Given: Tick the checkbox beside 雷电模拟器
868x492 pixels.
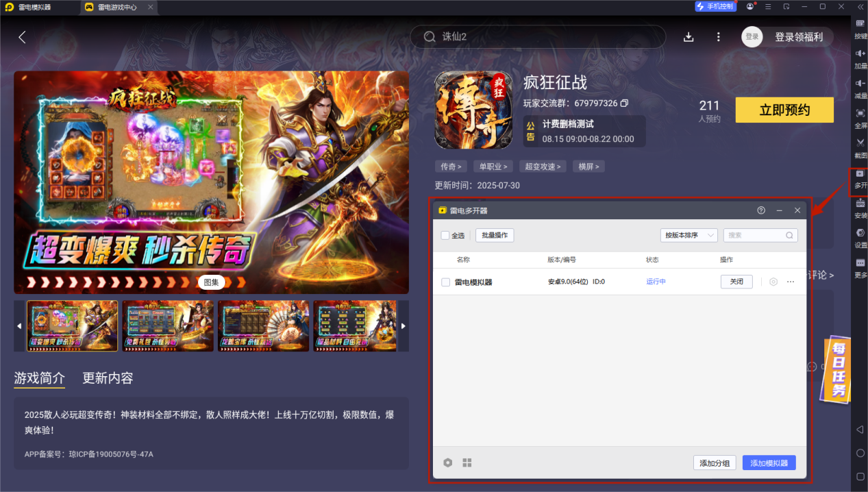Looking at the screenshot, I should tap(445, 282).
